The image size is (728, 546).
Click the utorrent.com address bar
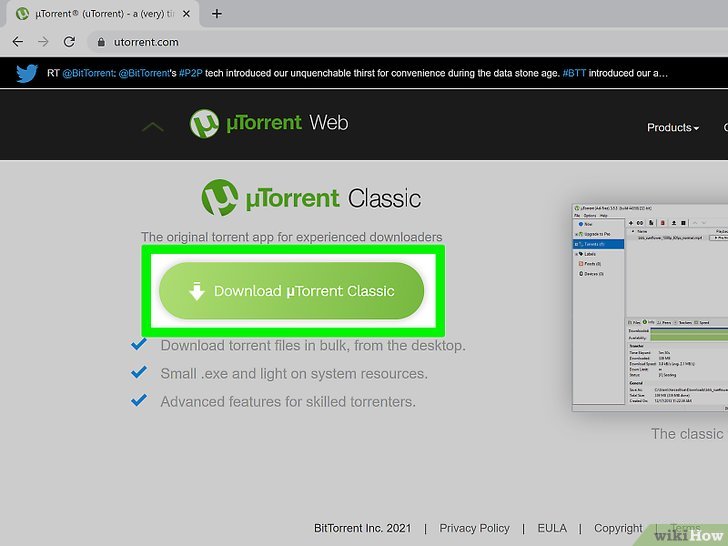tap(407, 42)
